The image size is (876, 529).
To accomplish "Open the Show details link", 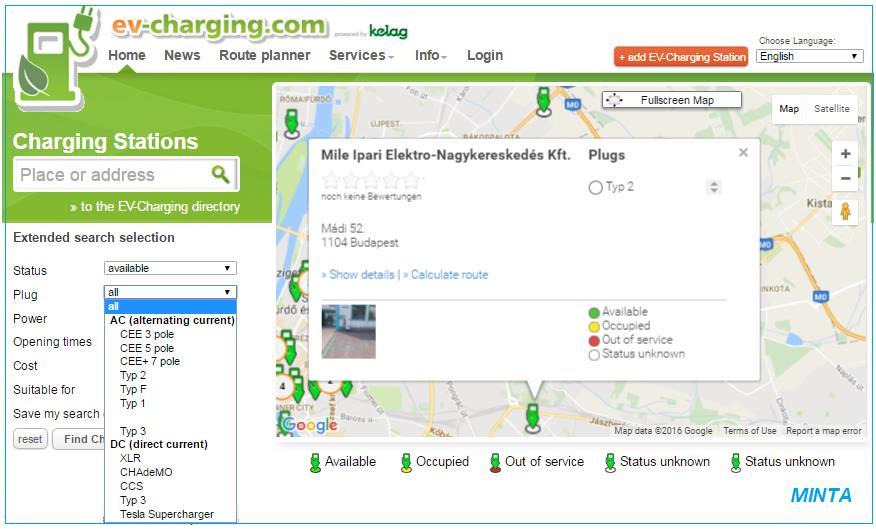I will (x=358, y=275).
